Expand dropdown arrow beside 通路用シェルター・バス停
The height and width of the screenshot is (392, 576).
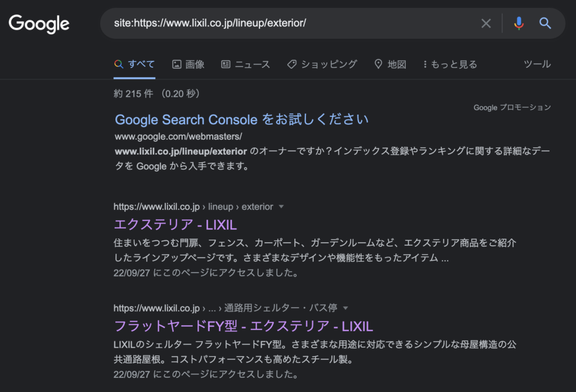click(x=345, y=308)
